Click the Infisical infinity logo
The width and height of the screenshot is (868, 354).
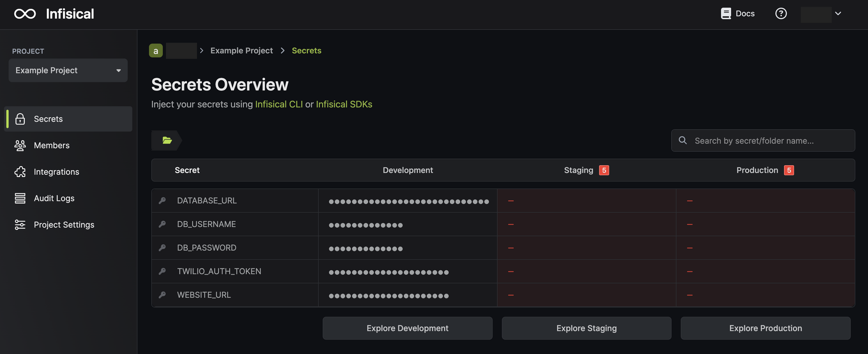coord(25,14)
